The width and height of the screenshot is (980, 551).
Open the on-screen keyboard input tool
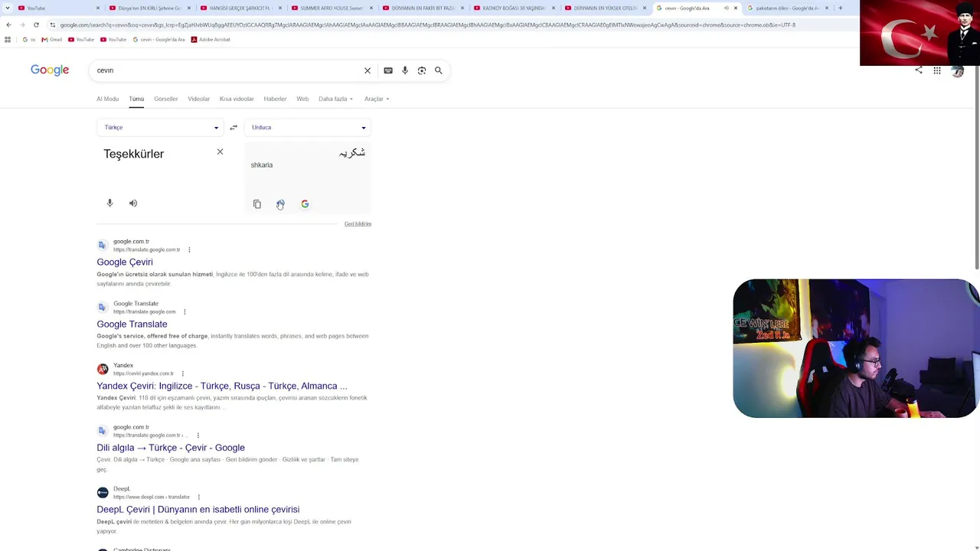pos(388,70)
